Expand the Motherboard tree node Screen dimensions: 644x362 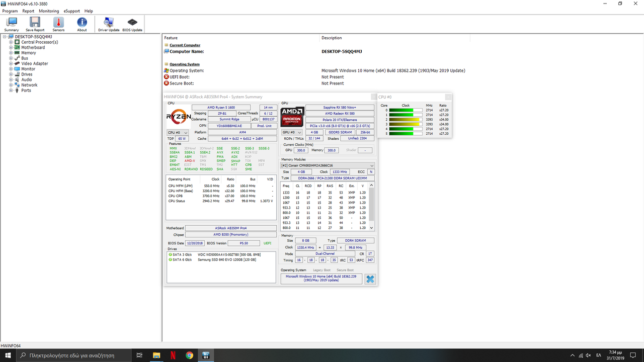click(x=11, y=47)
